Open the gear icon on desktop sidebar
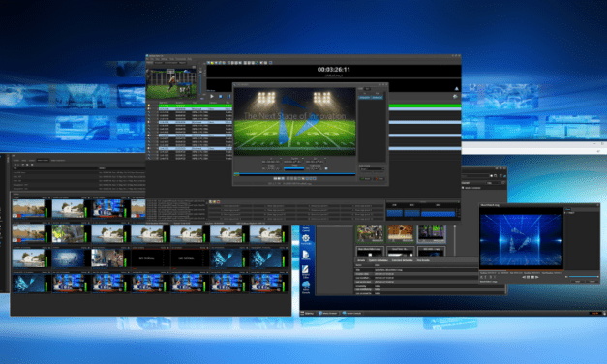 pyautogui.click(x=306, y=238)
